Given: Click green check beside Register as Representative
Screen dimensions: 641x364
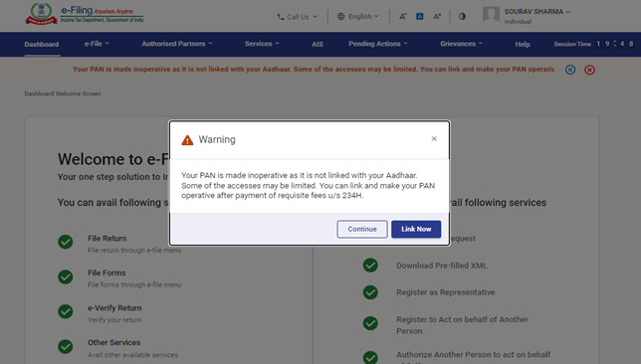Looking at the screenshot, I should [370, 292].
